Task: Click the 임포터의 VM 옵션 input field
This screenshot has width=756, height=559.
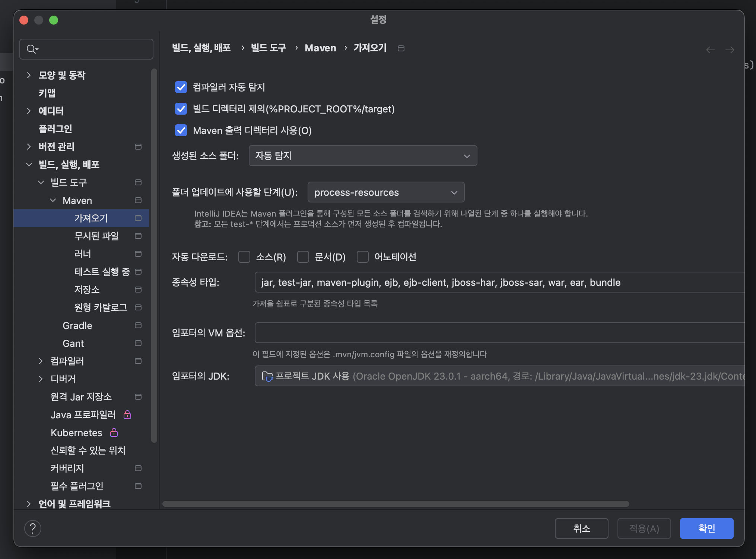Action: (x=499, y=333)
